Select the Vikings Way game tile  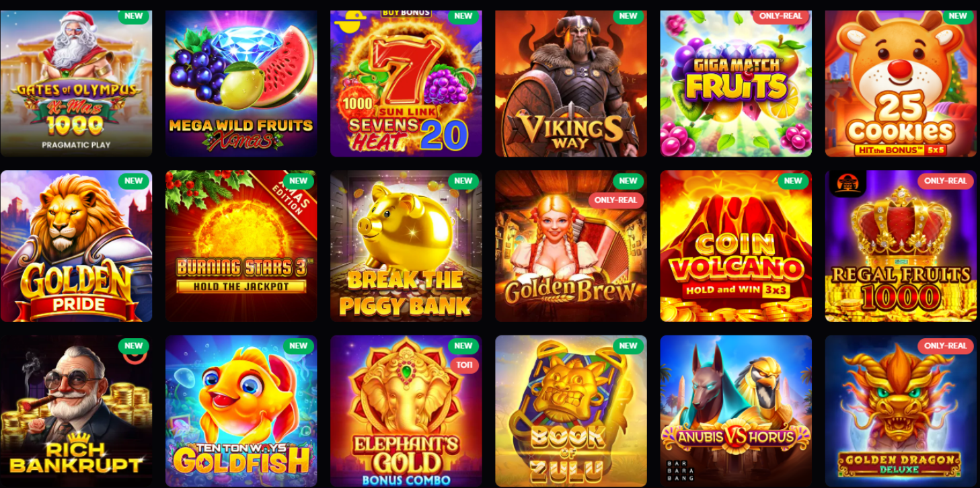point(570,83)
